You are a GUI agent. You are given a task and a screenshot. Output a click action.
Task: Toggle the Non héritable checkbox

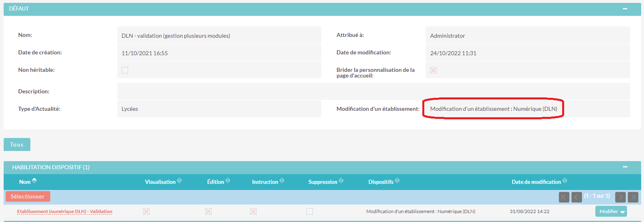(x=125, y=70)
